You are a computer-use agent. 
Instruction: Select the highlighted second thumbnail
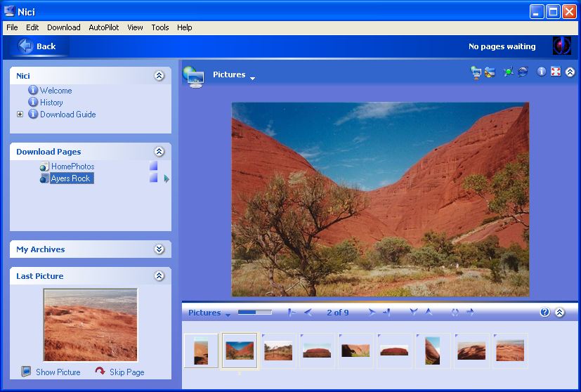click(240, 351)
